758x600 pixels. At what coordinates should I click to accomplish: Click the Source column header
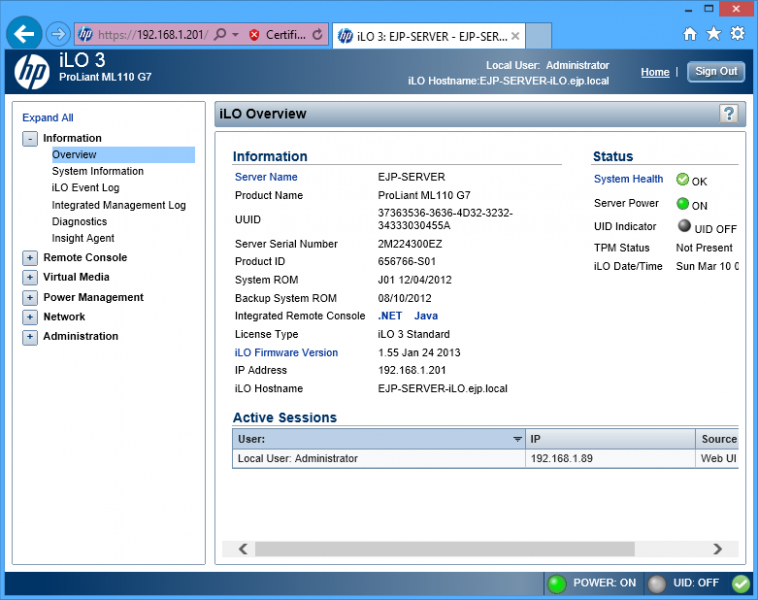pos(717,439)
